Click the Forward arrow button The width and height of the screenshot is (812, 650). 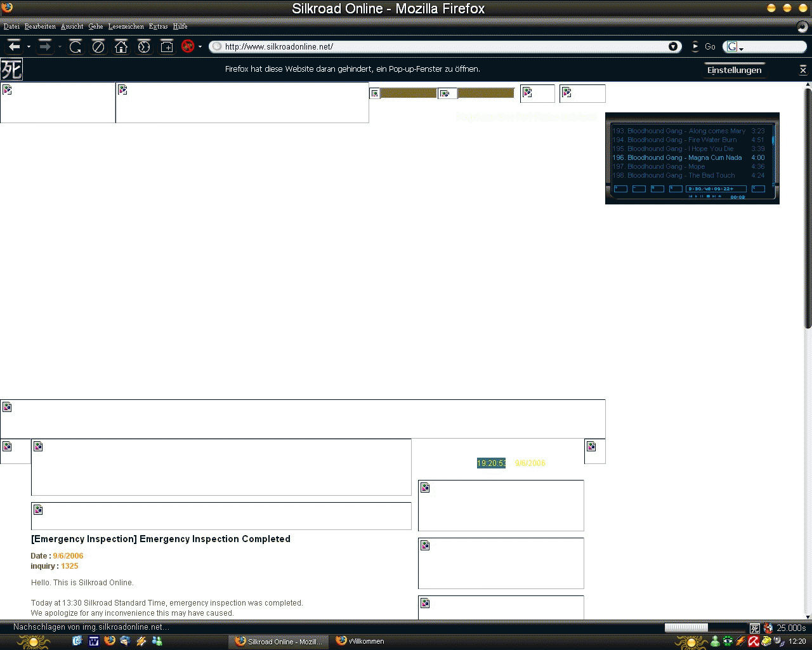tap(44, 46)
